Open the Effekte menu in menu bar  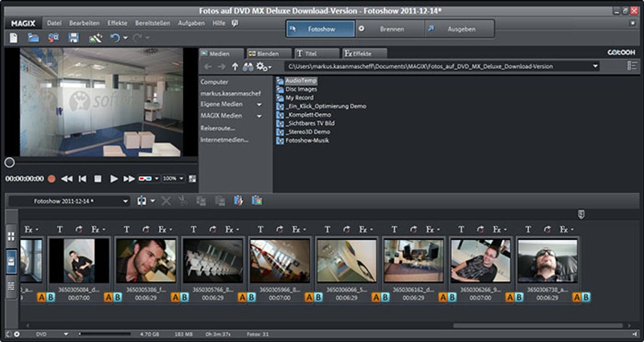(x=117, y=23)
